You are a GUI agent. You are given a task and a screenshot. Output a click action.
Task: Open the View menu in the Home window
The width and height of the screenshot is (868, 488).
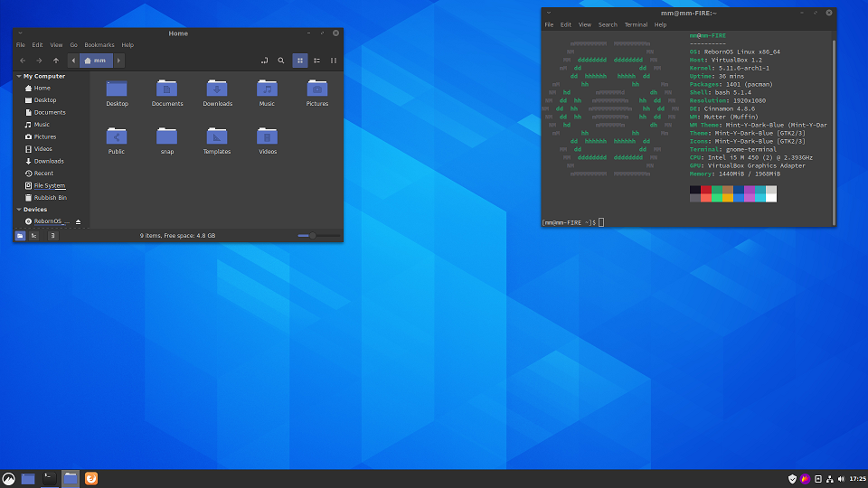coord(56,45)
